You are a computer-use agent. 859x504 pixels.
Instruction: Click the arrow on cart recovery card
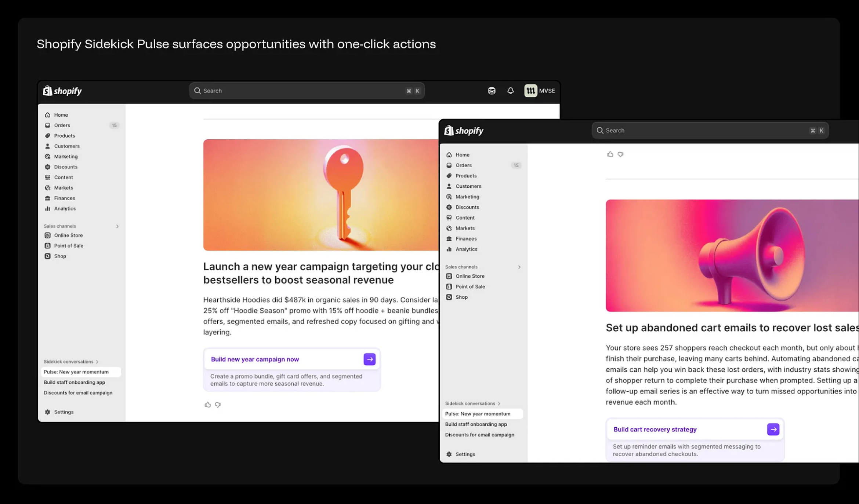pyautogui.click(x=773, y=430)
